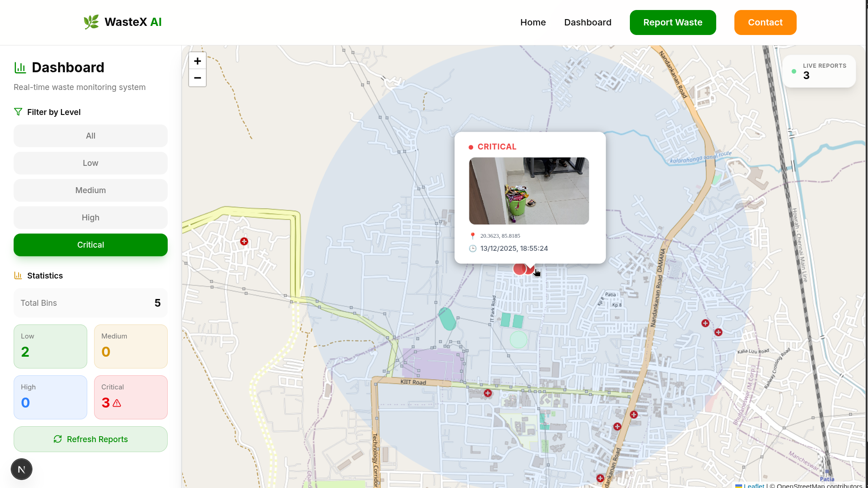The image size is (868, 488).
Task: Filter reports by High level
Action: click(90, 218)
